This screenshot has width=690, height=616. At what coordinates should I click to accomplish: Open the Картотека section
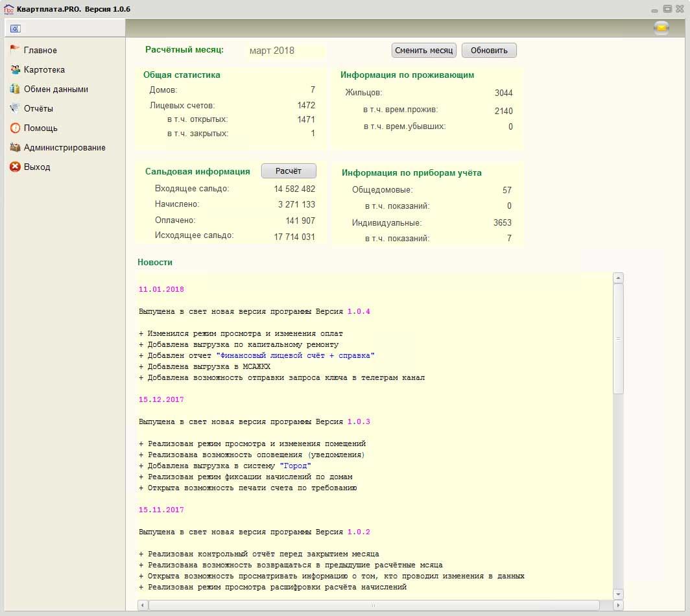click(x=44, y=69)
